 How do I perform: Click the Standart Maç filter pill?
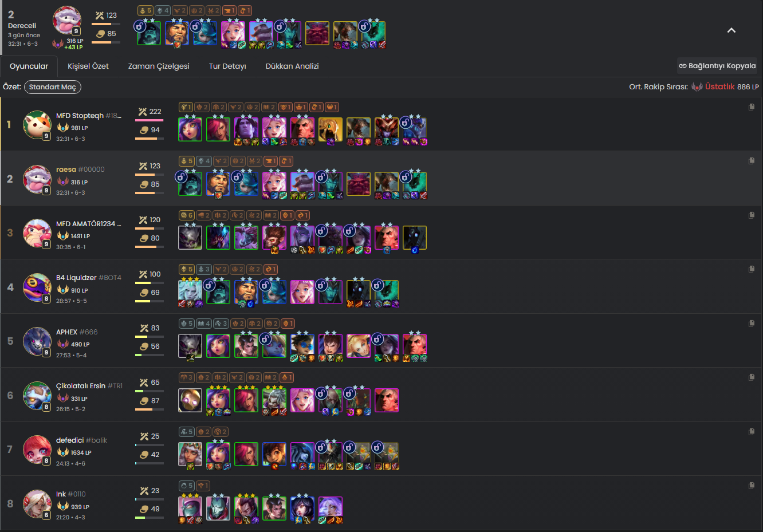click(x=53, y=87)
